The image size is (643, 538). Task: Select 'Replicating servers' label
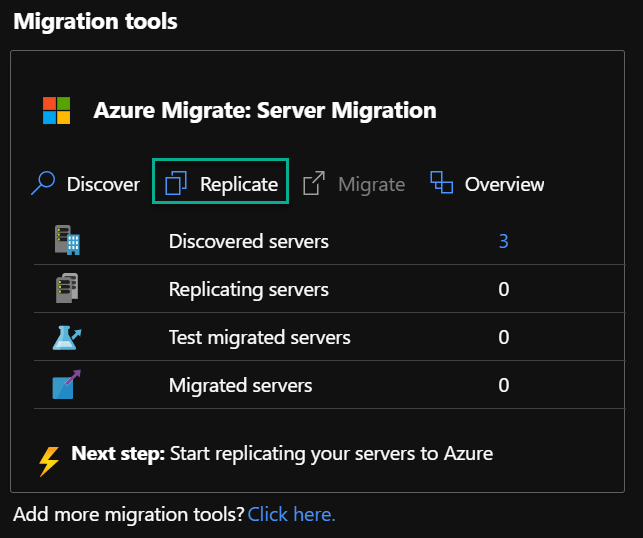pyautogui.click(x=249, y=290)
